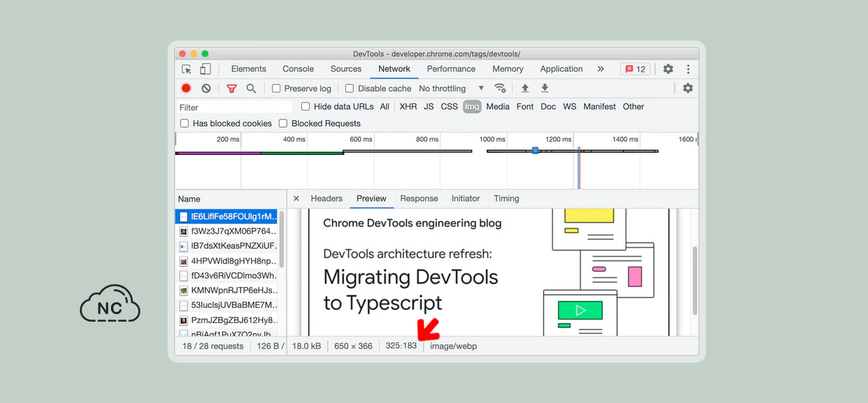Click the blue marker on timeline overview
The width and height of the screenshot is (868, 403).
tap(535, 150)
